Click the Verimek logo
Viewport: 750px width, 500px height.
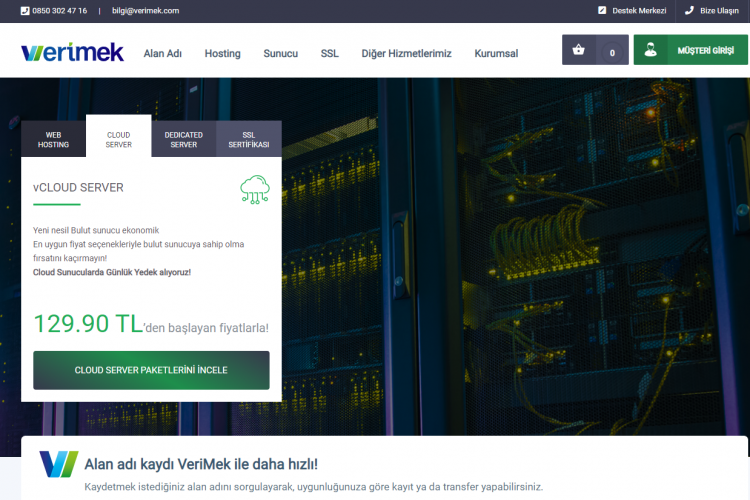[73, 52]
